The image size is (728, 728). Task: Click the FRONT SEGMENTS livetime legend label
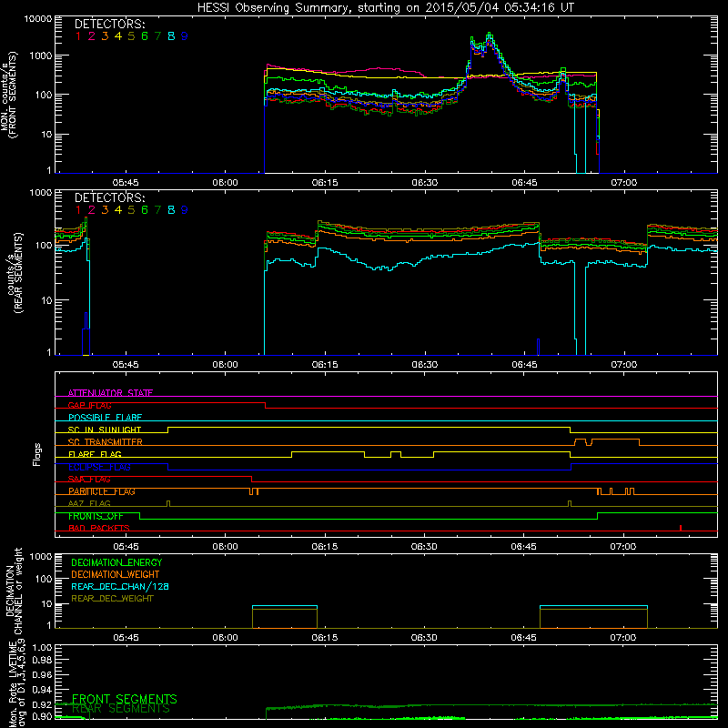pos(125,699)
